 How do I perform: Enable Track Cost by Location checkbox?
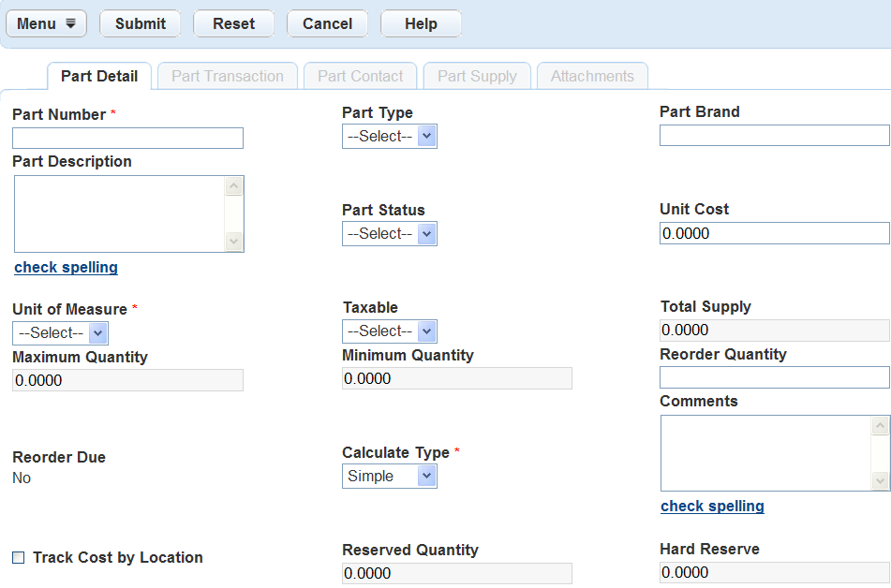pos(19,558)
